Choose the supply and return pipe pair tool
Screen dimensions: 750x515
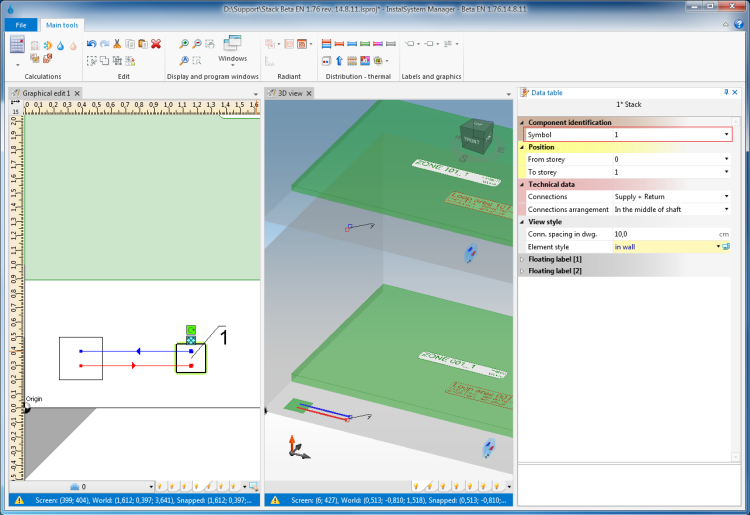[326, 44]
